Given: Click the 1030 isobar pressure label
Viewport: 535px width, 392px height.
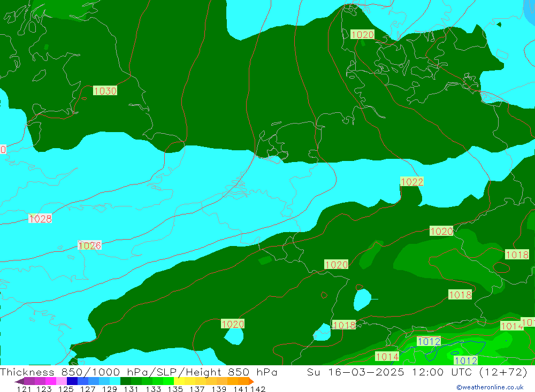Looking at the screenshot, I should tap(105, 91).
